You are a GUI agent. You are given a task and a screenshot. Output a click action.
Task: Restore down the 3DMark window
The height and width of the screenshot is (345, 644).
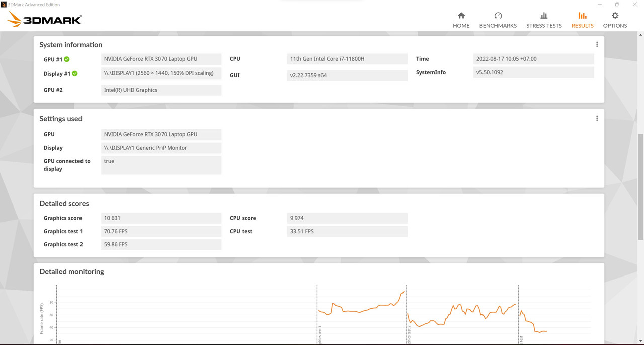pyautogui.click(x=617, y=4)
